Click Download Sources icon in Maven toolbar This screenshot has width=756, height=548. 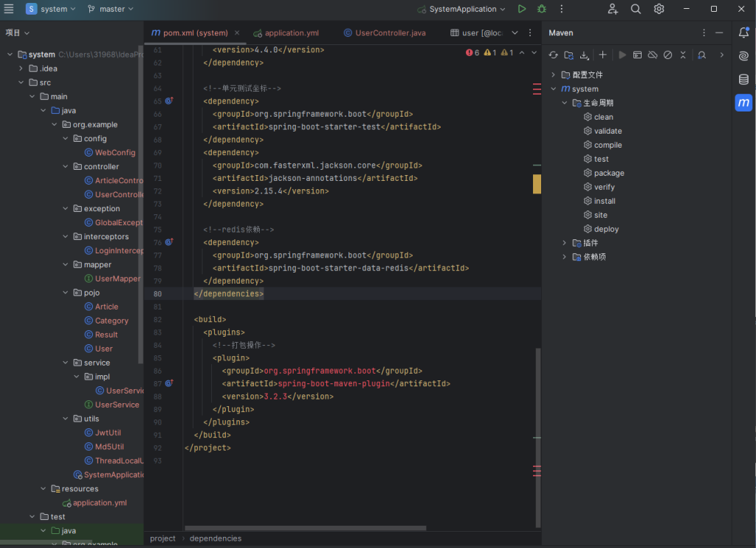(584, 55)
